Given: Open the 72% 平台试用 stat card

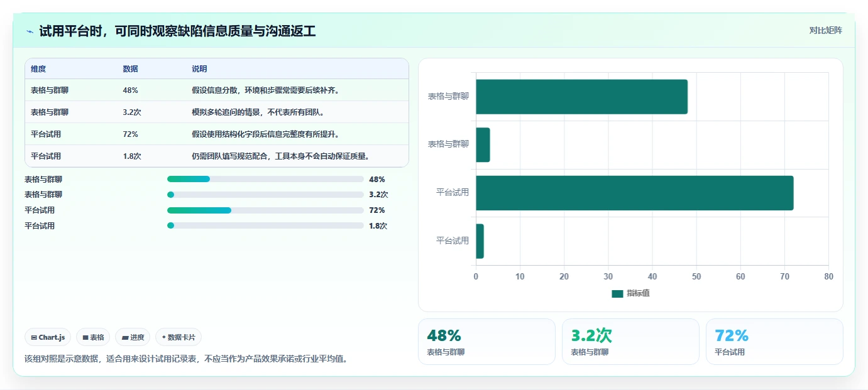Looking at the screenshot, I should click(x=774, y=342).
